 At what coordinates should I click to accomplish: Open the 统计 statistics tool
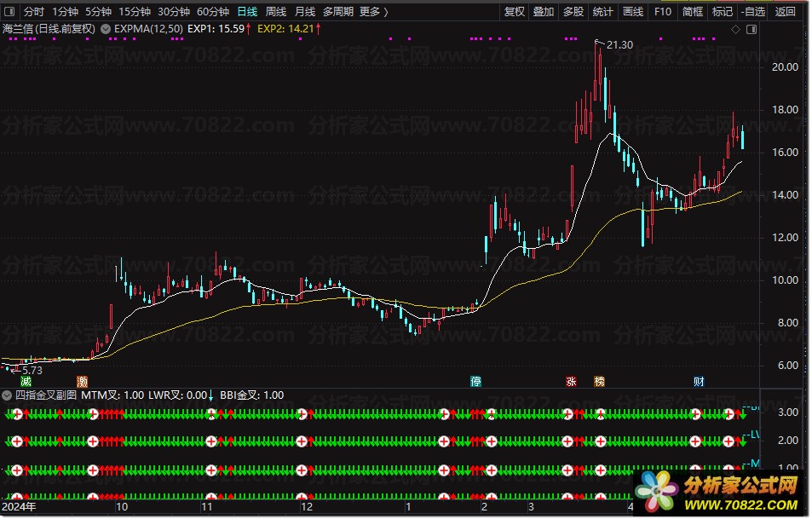tap(602, 11)
